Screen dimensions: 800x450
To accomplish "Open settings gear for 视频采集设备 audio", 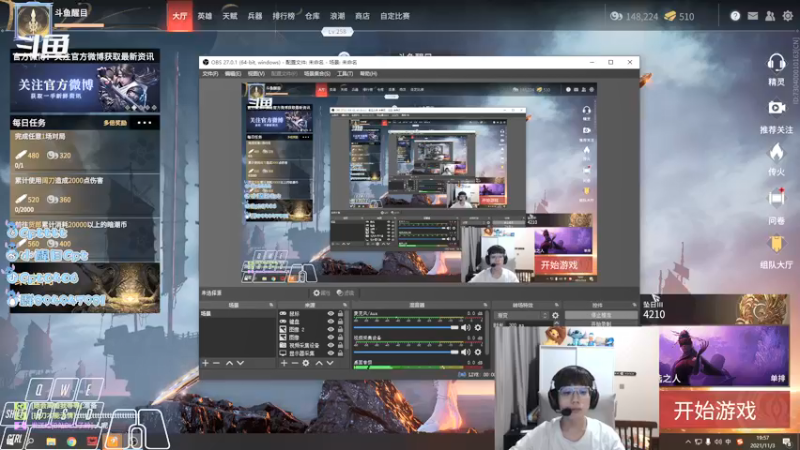I will point(478,352).
